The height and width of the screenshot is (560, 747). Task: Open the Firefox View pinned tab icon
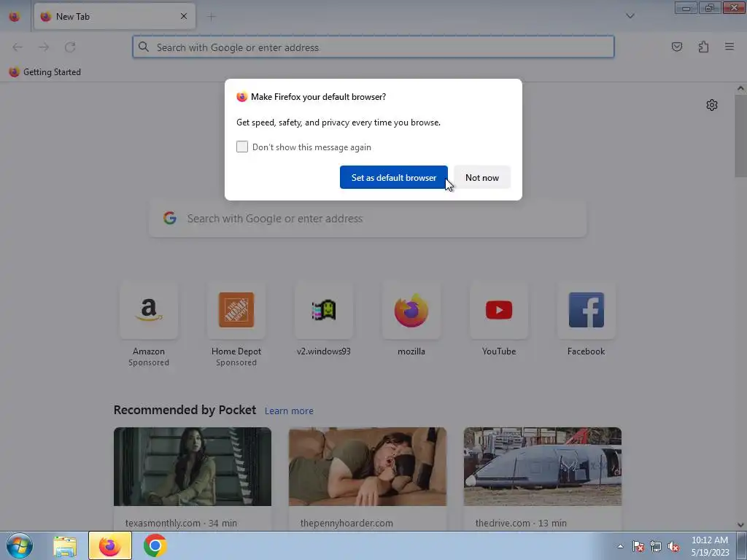click(15, 16)
